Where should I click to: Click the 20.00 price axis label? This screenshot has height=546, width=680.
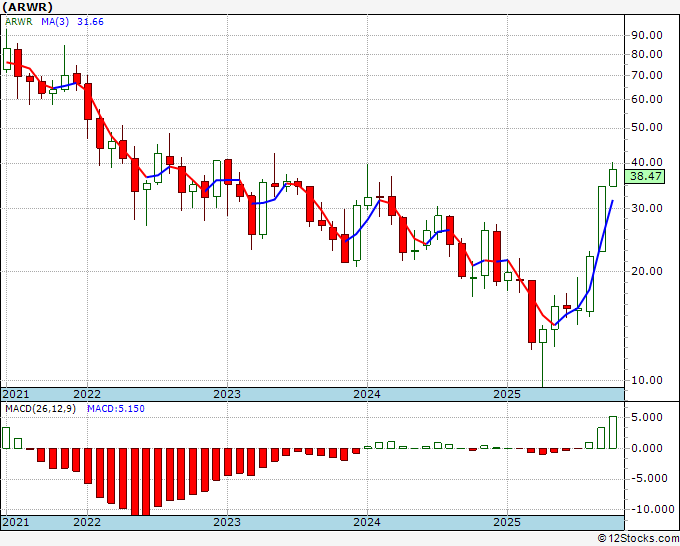coord(648,271)
